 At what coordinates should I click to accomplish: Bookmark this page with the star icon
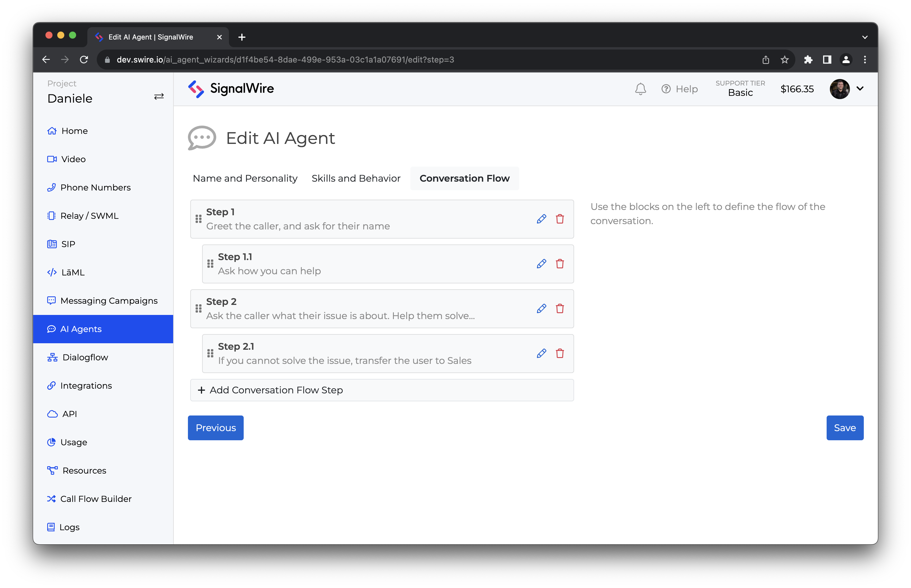pos(784,60)
